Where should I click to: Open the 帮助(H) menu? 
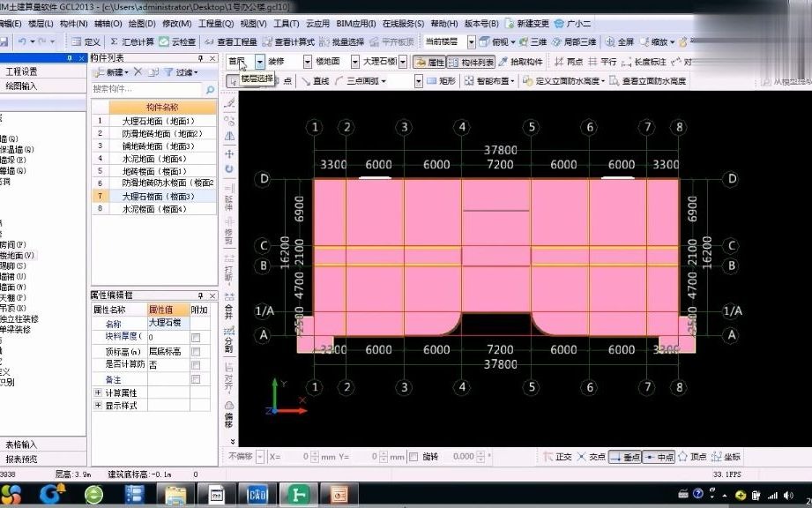444,24
